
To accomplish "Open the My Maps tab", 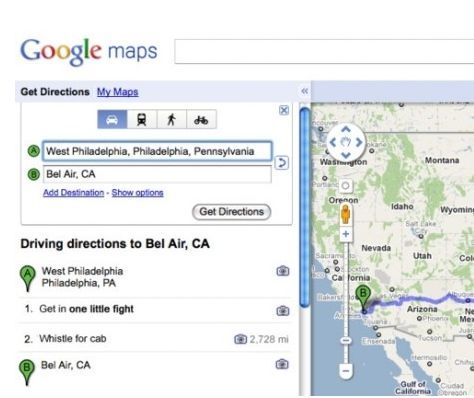I will [118, 92].
